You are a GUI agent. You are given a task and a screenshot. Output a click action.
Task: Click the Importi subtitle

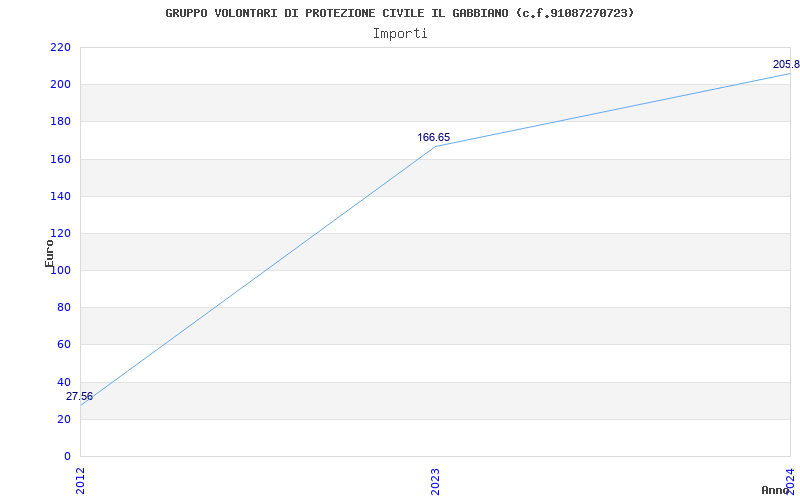pyautogui.click(x=400, y=34)
